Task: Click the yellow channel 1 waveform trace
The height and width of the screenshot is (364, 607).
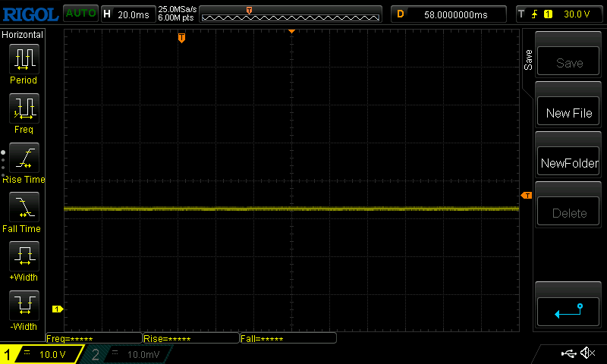Action: (x=291, y=209)
